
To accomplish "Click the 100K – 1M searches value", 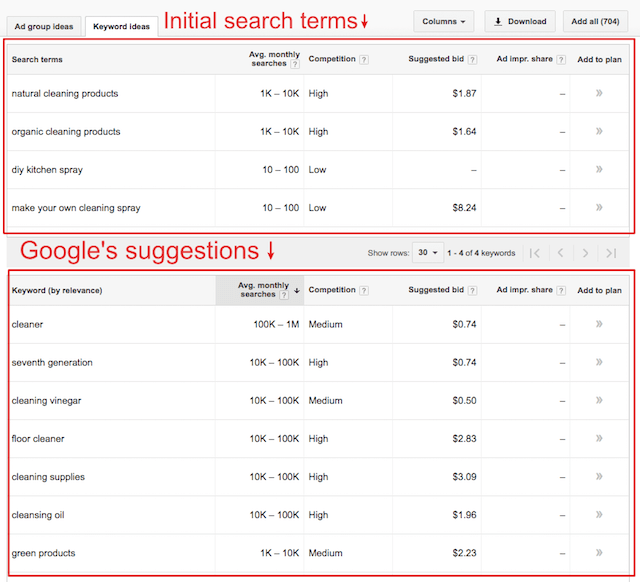I will pyautogui.click(x=276, y=324).
